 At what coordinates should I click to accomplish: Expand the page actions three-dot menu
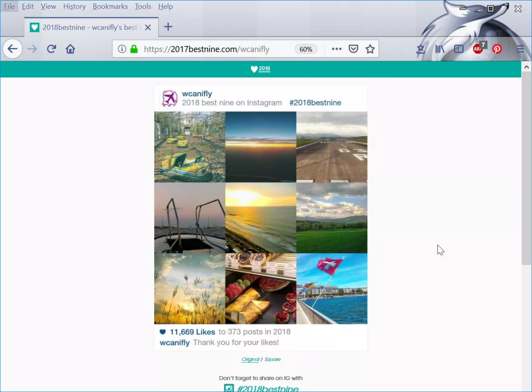pos(336,49)
